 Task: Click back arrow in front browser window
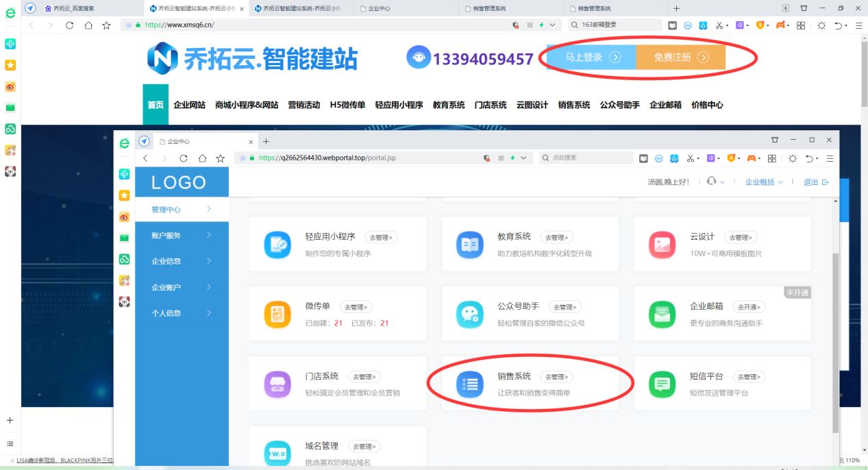145,158
